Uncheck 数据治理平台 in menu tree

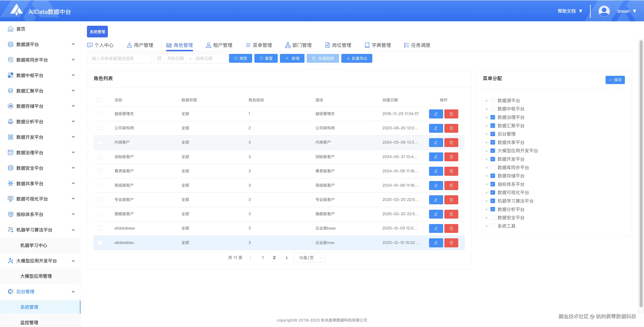(492, 117)
